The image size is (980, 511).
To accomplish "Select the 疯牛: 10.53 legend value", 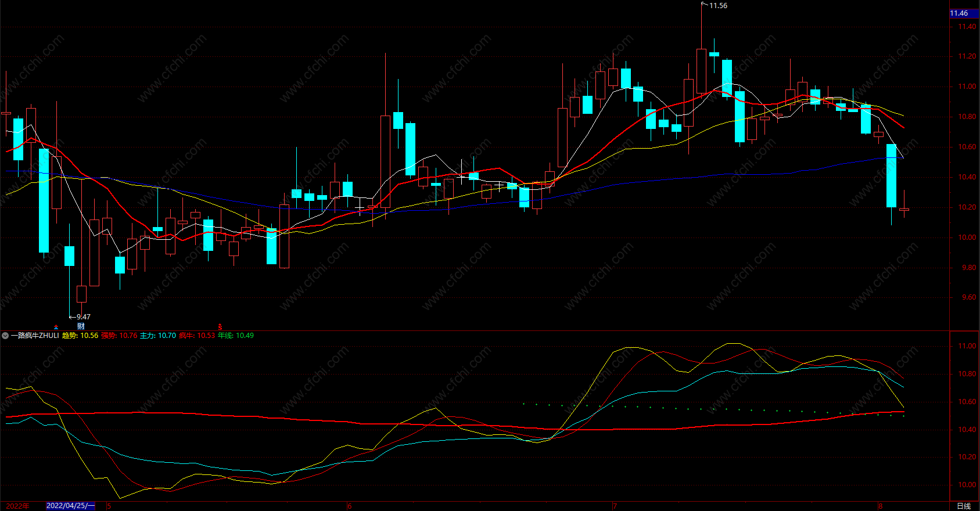I will [197, 336].
